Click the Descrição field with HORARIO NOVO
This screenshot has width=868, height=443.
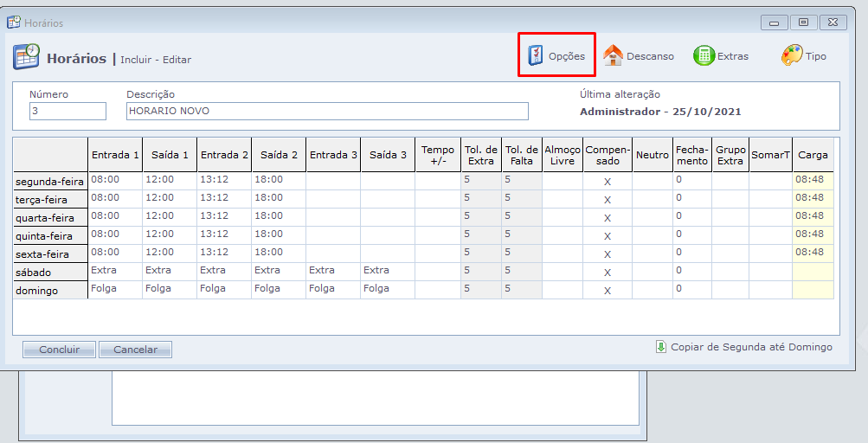326,112
